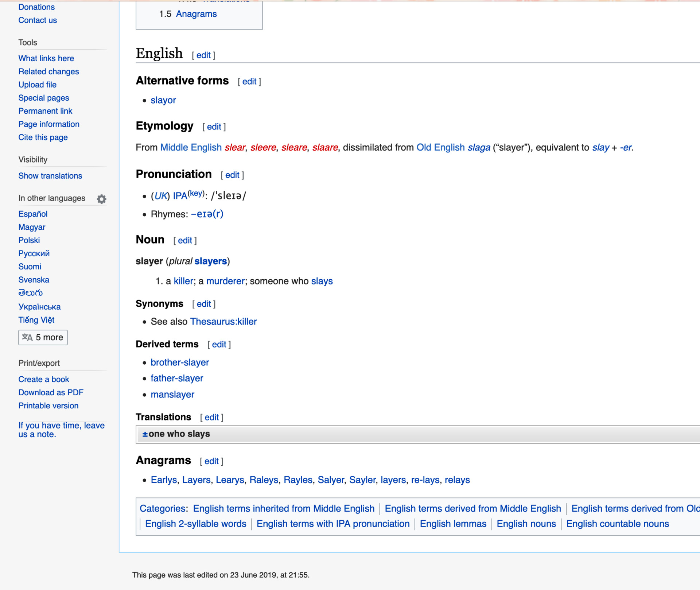Open 'What links here' tool
Viewport: 700px width, 590px height.
[46, 58]
